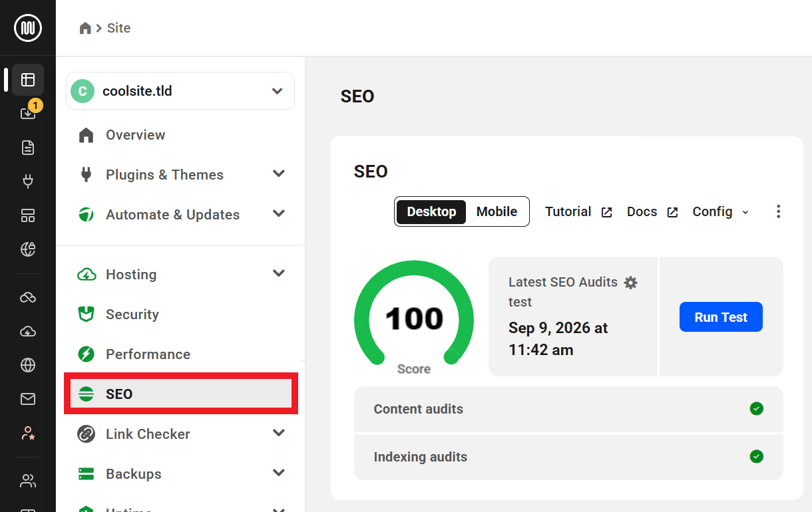Click the home icon in breadcrumb
The width and height of the screenshot is (812, 512).
[85, 28]
